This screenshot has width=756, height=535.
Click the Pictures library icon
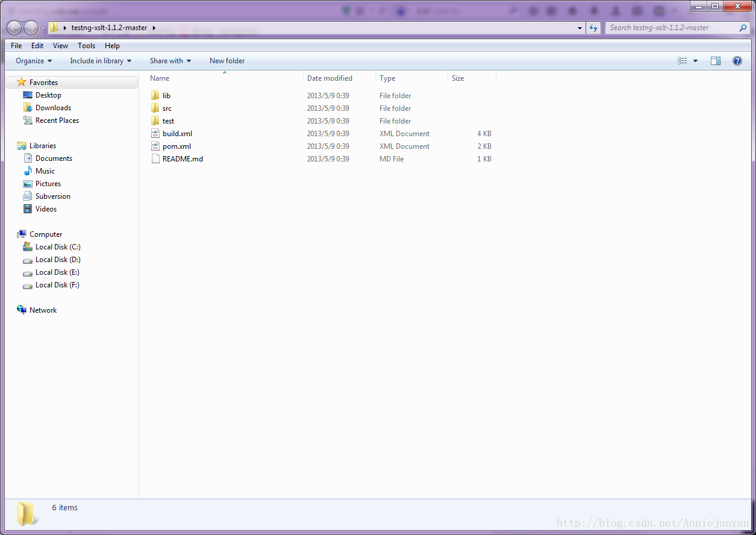pyautogui.click(x=28, y=184)
